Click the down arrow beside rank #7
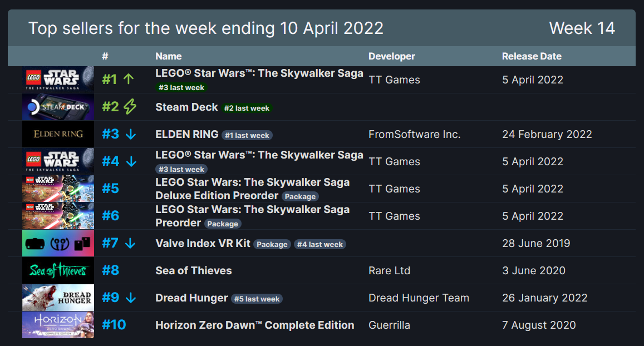 (x=130, y=244)
